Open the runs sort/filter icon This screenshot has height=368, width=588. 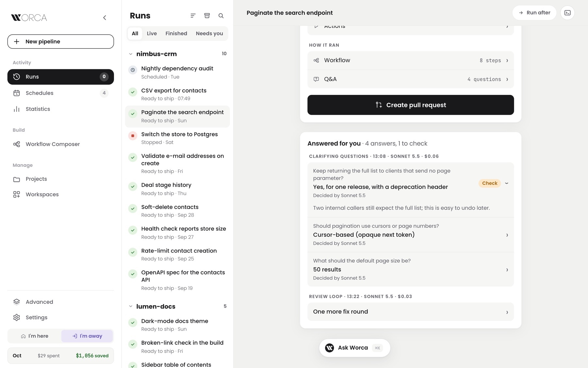pyautogui.click(x=193, y=16)
